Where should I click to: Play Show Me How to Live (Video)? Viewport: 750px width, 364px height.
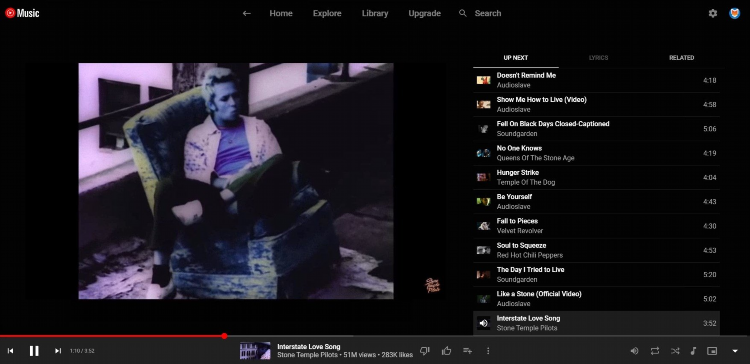(596, 105)
